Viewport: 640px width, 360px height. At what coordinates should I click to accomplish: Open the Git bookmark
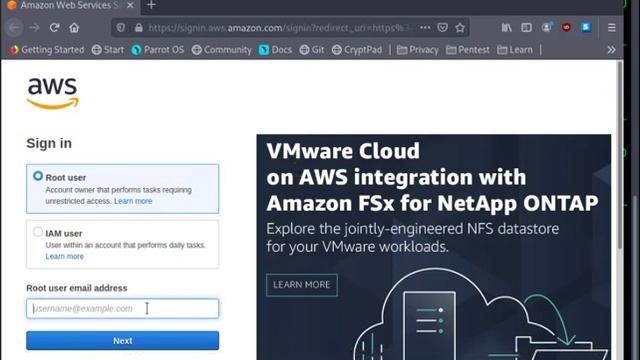(x=312, y=50)
